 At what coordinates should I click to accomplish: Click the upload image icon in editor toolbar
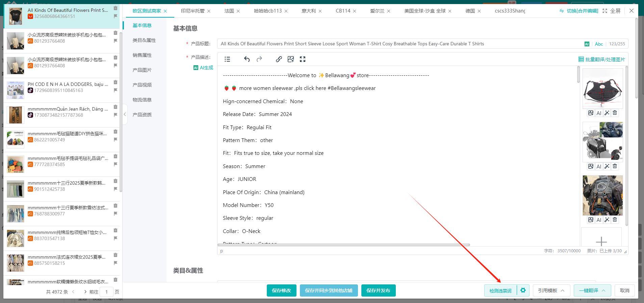[290, 59]
